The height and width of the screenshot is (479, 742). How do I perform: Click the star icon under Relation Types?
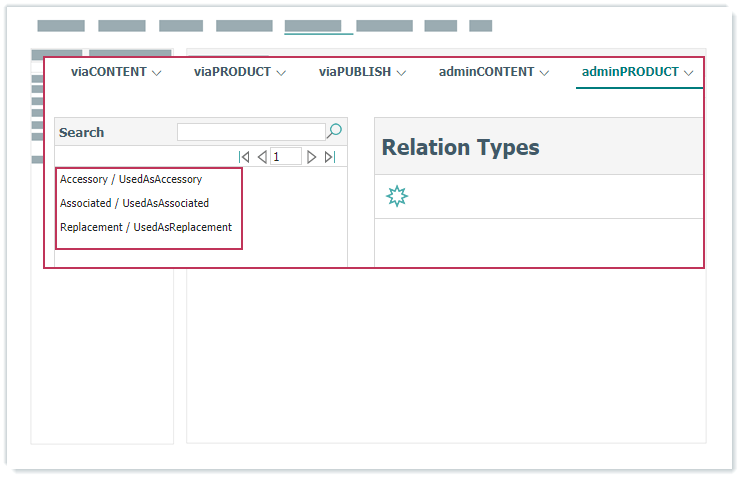coord(397,196)
